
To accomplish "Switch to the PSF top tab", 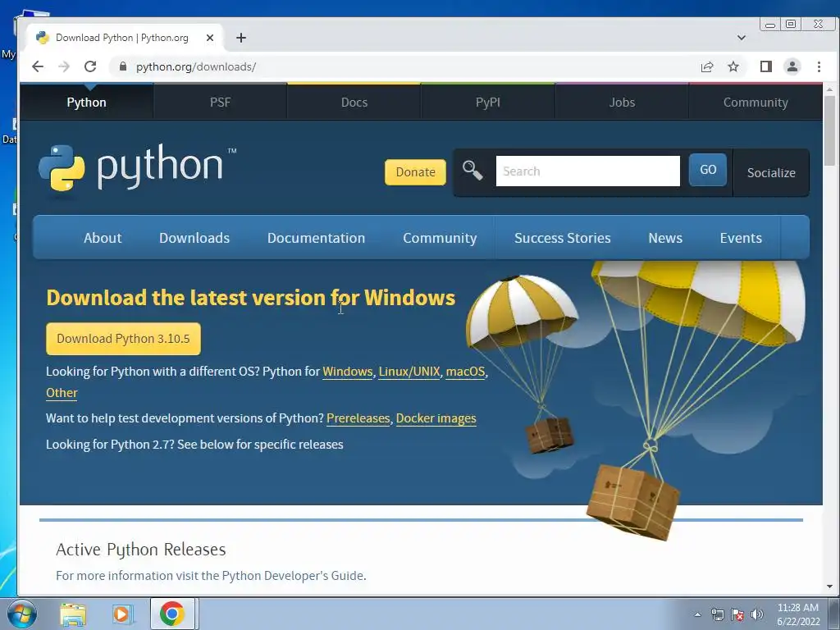I will [220, 103].
